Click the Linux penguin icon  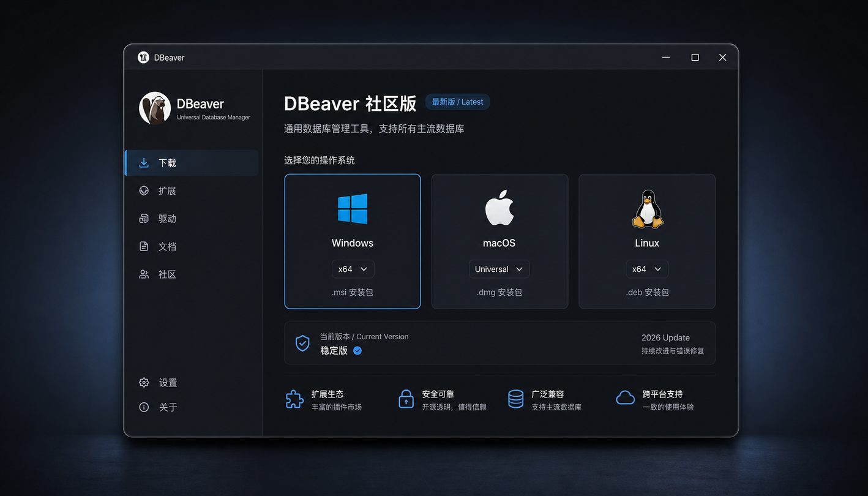coord(647,209)
